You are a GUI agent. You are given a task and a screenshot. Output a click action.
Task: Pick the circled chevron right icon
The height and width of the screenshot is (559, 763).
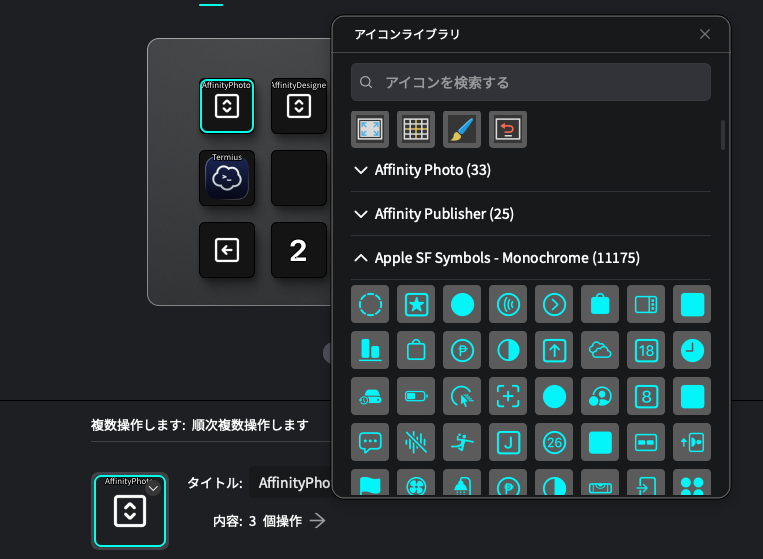(x=554, y=304)
